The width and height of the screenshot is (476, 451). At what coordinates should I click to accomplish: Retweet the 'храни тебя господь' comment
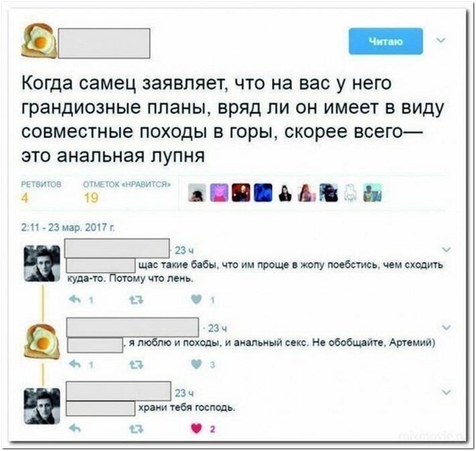click(x=136, y=429)
